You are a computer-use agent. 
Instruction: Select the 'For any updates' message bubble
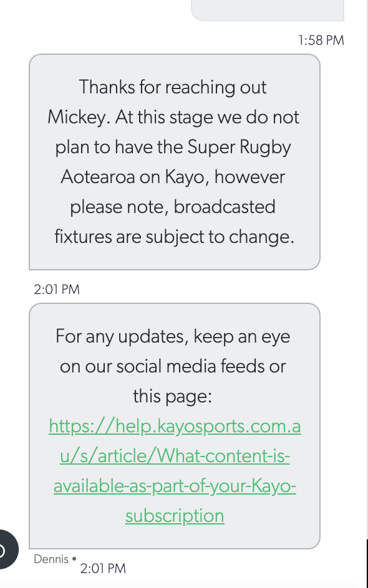[x=175, y=426]
